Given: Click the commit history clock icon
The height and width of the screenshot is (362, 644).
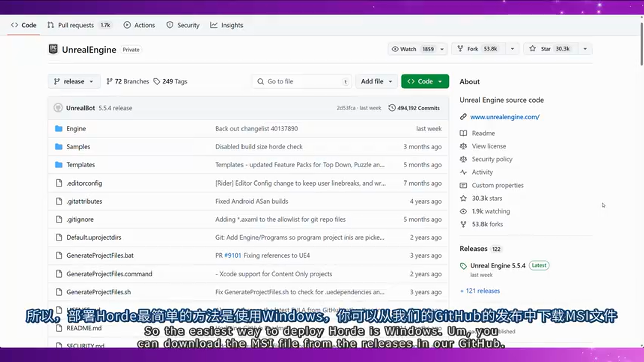Looking at the screenshot, I should point(392,108).
